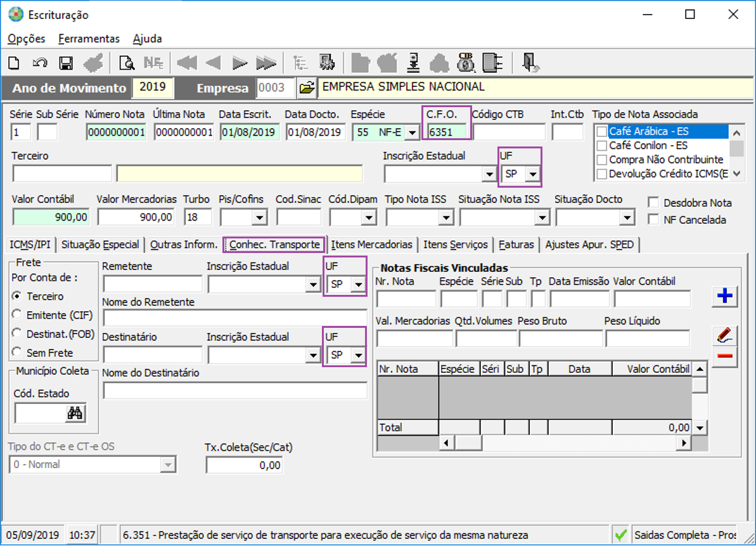Viewport: 756px width, 546px height.
Task: Open the company lookup folder icon beside Empresa
Action: (307, 88)
